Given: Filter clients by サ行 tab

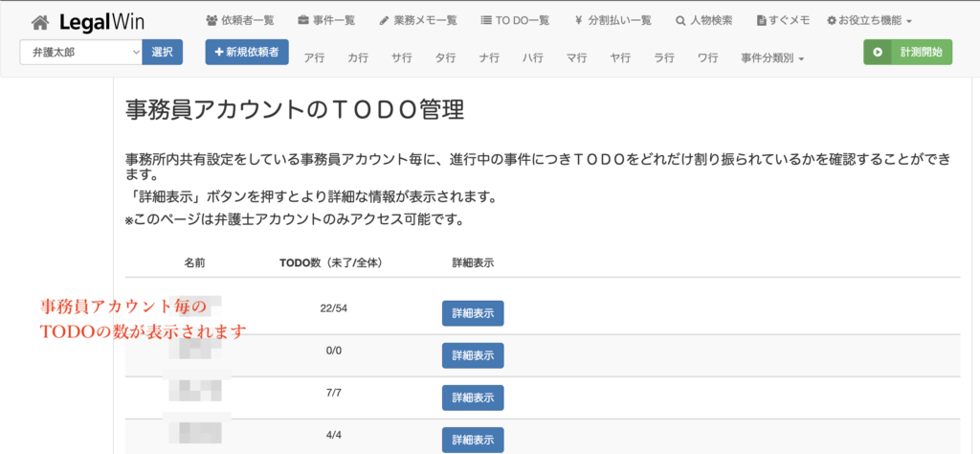Looking at the screenshot, I should 402,58.
